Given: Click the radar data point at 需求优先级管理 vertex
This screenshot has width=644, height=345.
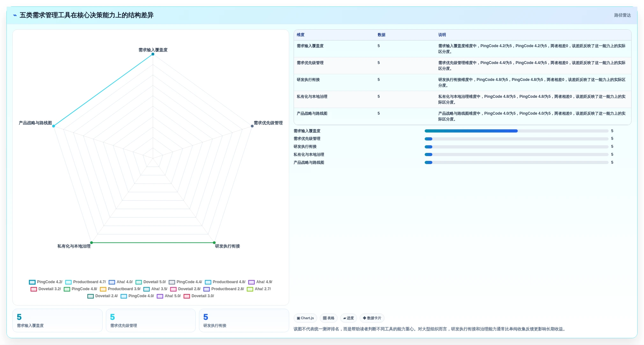Looking at the screenshot, I should tap(252, 126).
